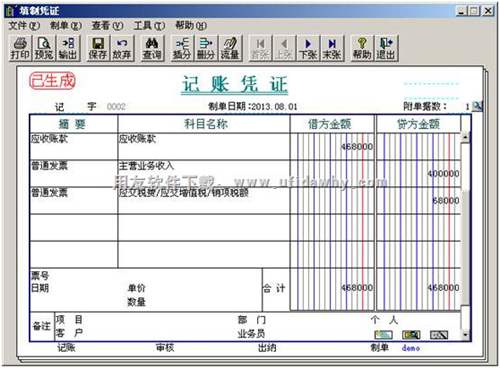Viewport: 500px width, 368px height.
Task: Open the 文件 menu
Action: 24,25
